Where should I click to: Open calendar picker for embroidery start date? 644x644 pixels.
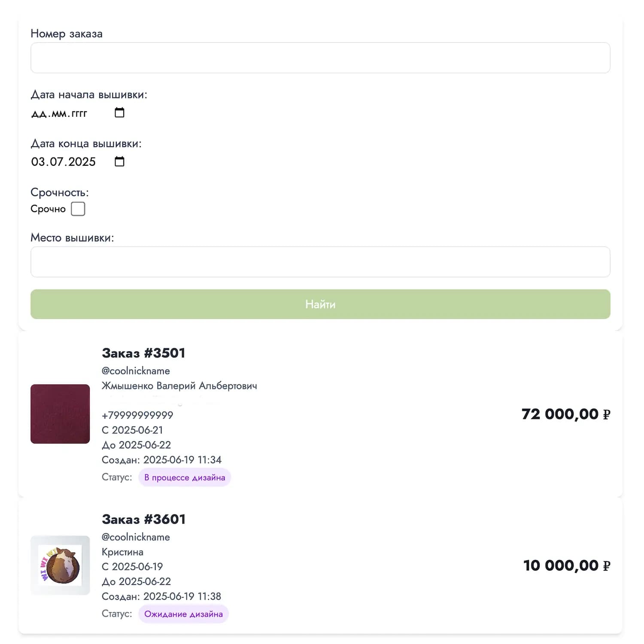119,113
